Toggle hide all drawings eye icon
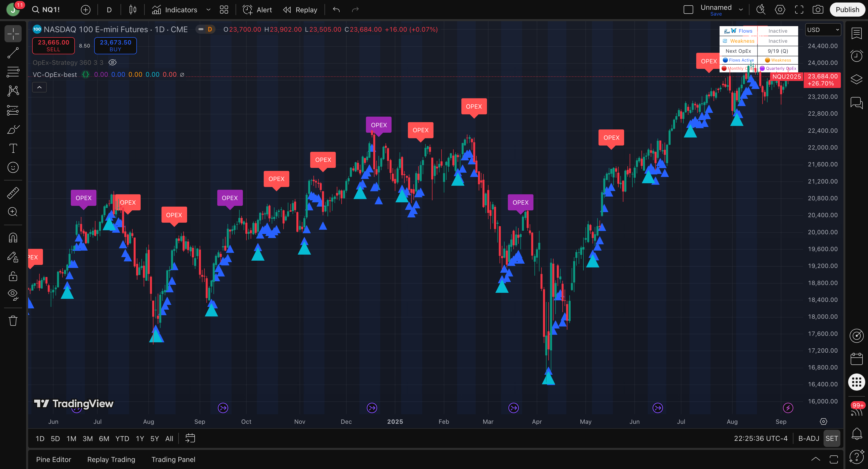868x469 pixels. (x=13, y=295)
